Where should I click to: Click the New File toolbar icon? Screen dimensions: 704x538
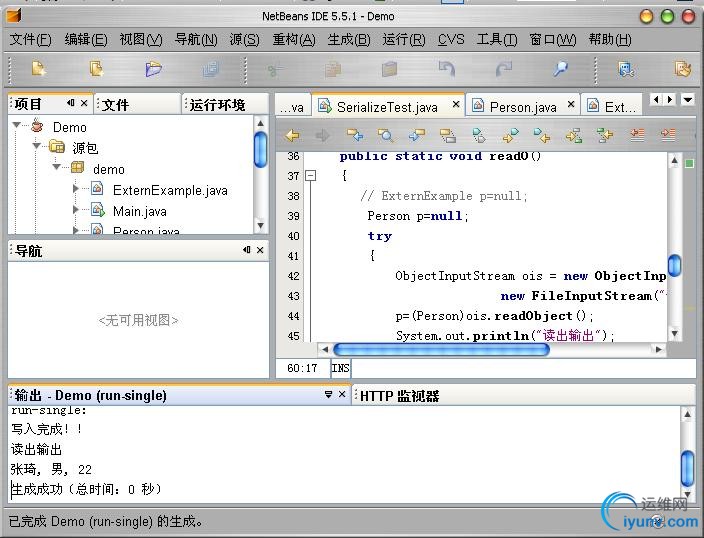coord(39,69)
